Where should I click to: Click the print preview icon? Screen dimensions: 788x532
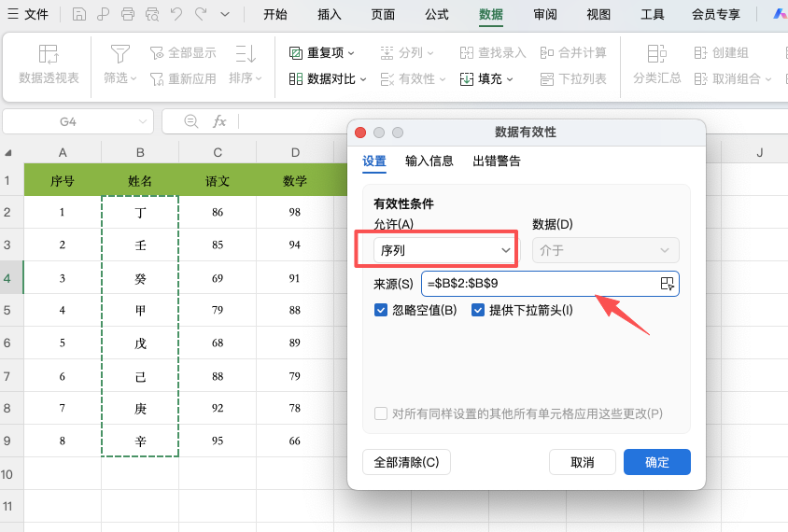152,15
